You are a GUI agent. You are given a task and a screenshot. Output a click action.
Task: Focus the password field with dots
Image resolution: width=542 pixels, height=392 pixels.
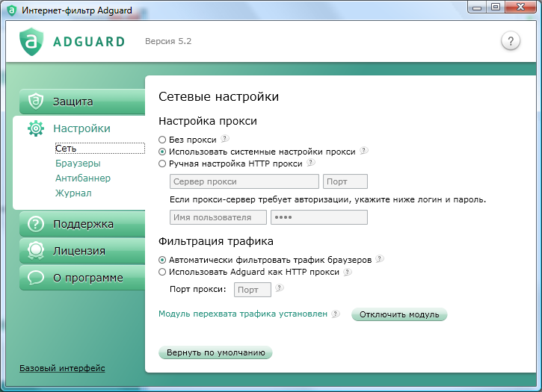(319, 217)
